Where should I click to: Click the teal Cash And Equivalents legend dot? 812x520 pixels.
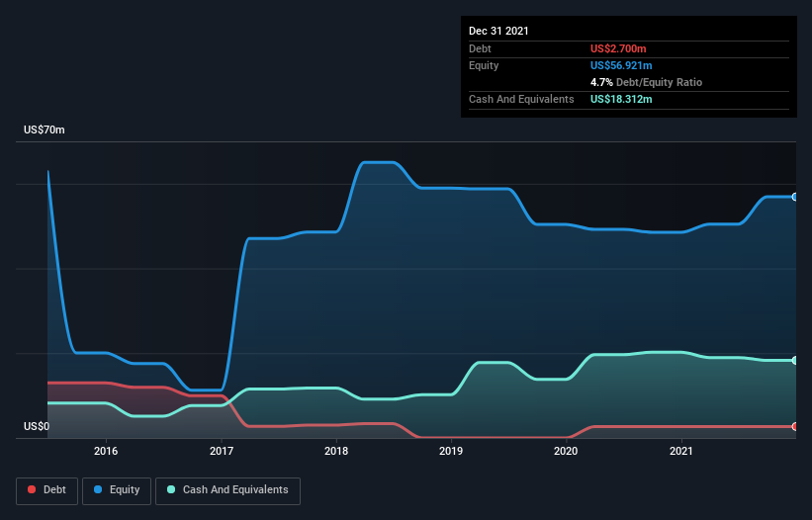171,489
